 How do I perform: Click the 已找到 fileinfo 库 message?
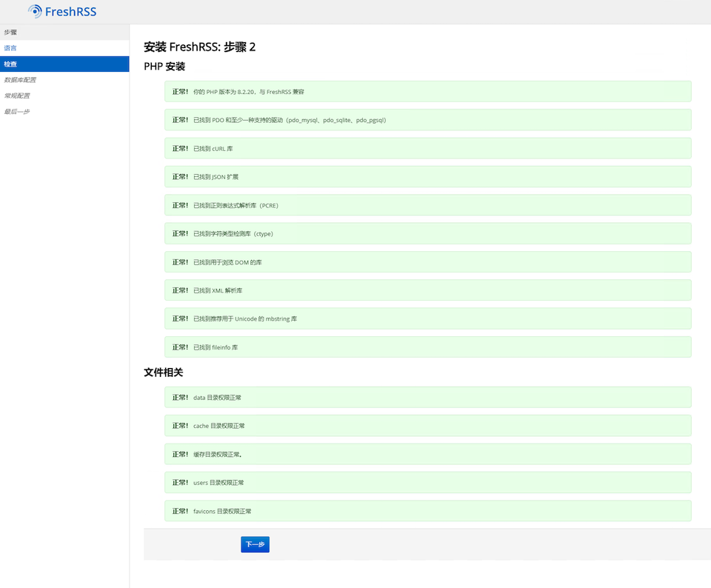tap(427, 347)
